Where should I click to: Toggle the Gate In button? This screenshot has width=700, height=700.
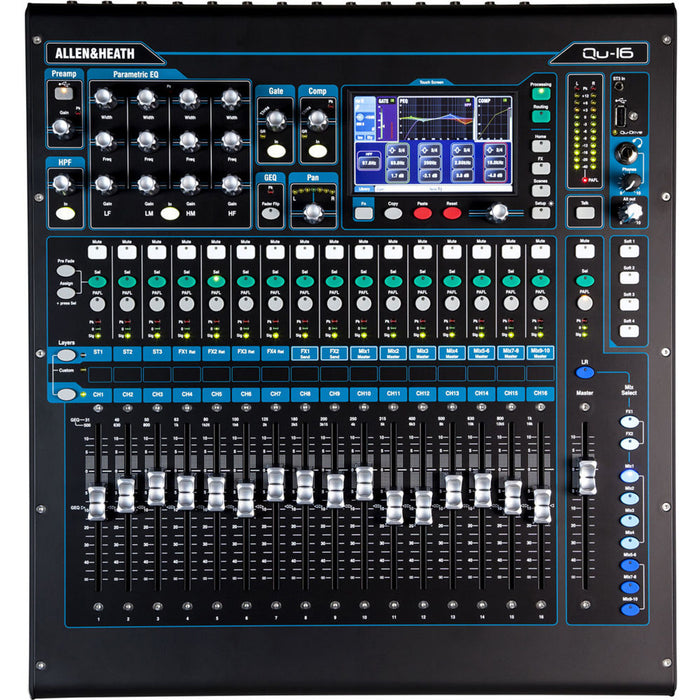(x=276, y=151)
